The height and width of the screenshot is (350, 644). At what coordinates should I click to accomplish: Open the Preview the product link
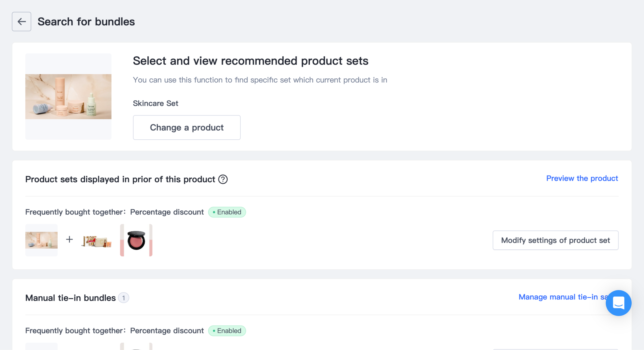582,178
